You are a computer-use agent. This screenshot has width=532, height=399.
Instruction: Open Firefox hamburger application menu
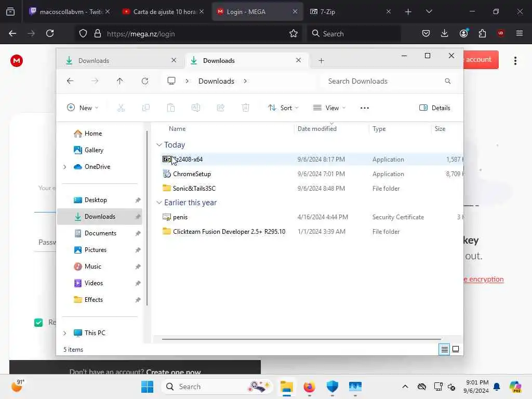coord(519,33)
